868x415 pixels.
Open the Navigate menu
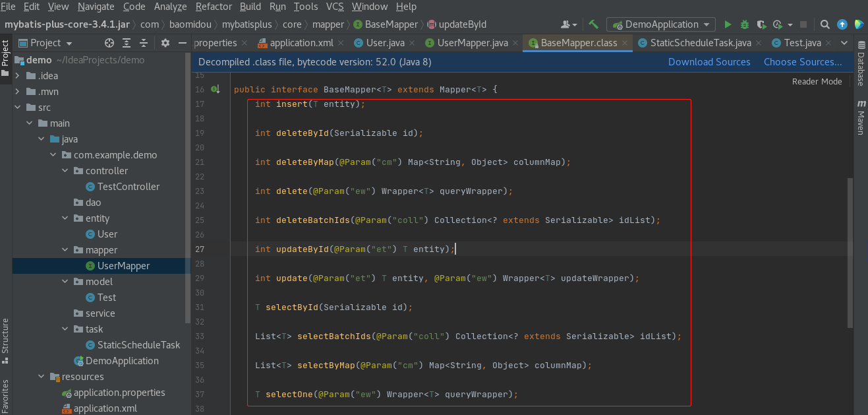(x=96, y=7)
